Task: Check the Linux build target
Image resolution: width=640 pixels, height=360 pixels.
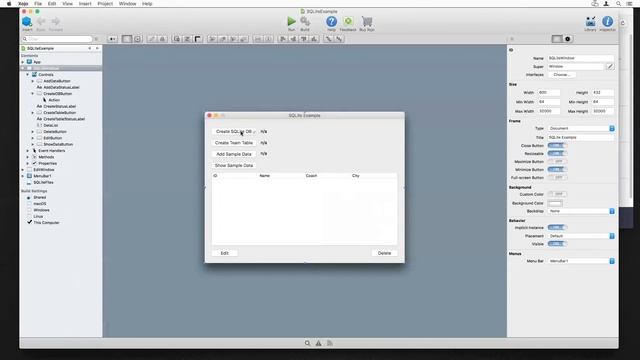Action: click(x=29, y=216)
